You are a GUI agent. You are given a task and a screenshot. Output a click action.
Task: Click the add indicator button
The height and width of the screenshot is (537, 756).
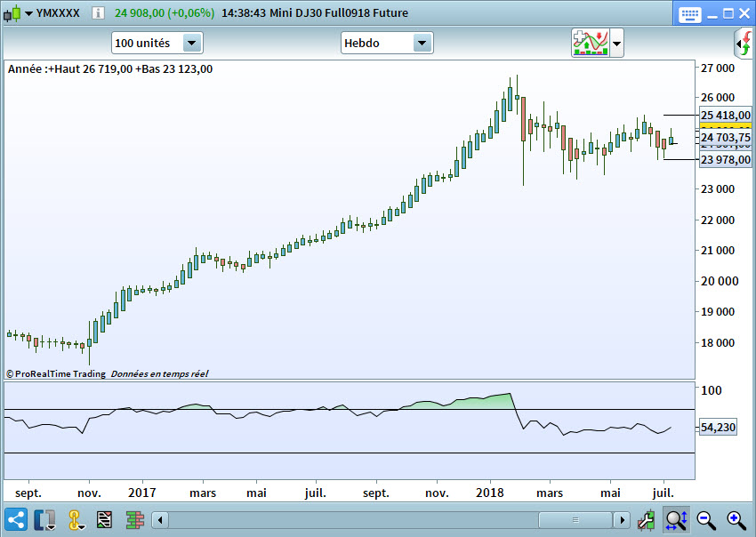(x=591, y=43)
